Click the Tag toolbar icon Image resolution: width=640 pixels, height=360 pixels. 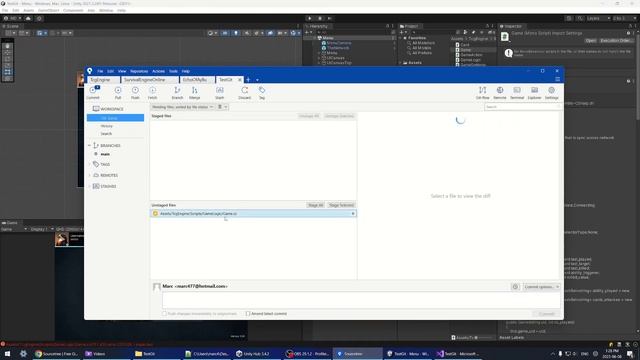coord(262,92)
